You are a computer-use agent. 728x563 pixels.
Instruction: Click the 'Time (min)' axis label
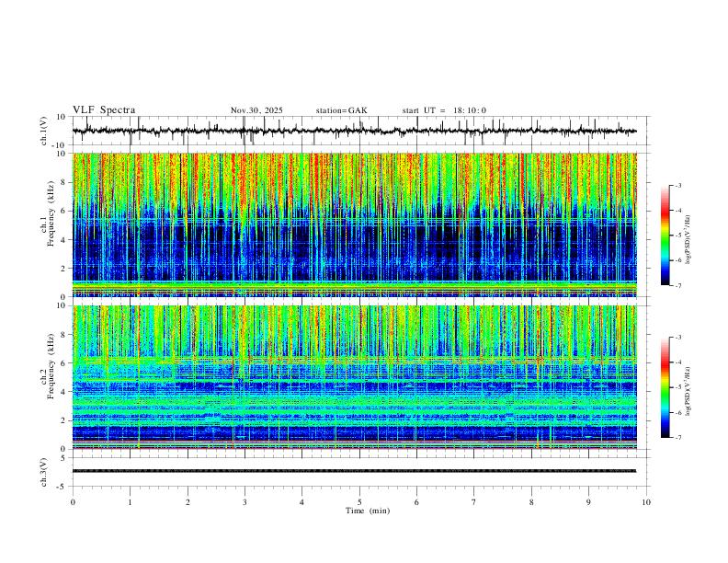pyautogui.click(x=368, y=511)
